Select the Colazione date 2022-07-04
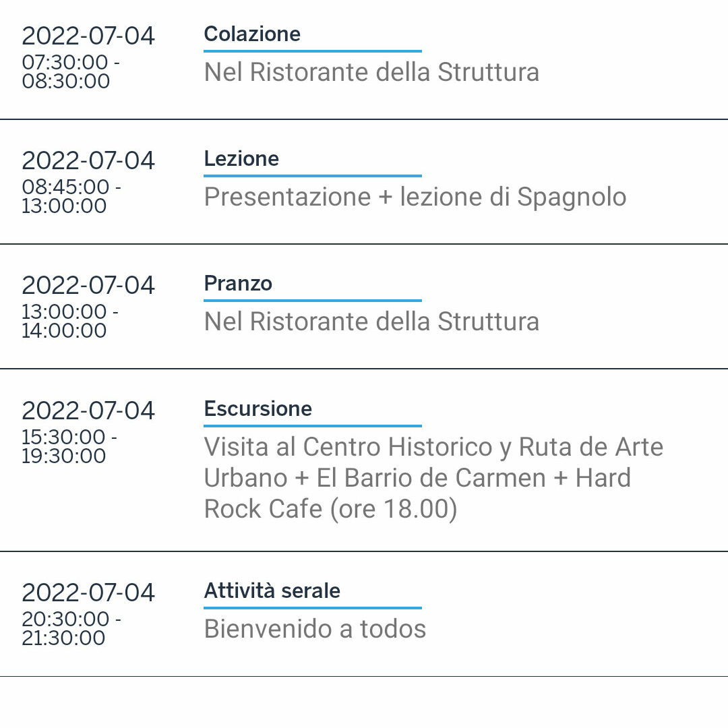The width and height of the screenshot is (728, 728). (x=88, y=36)
